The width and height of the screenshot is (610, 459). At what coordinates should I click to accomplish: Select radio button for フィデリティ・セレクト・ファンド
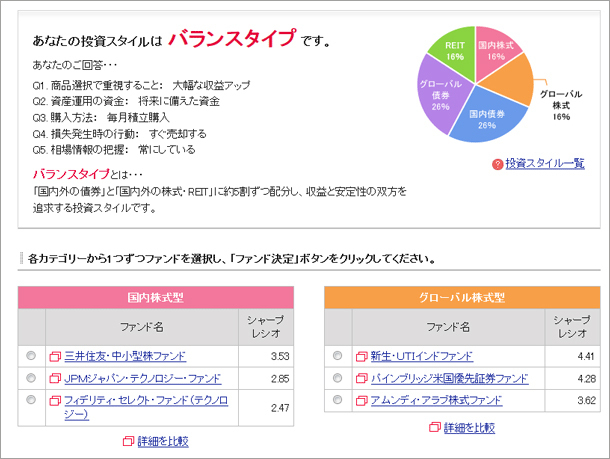pyautogui.click(x=31, y=399)
